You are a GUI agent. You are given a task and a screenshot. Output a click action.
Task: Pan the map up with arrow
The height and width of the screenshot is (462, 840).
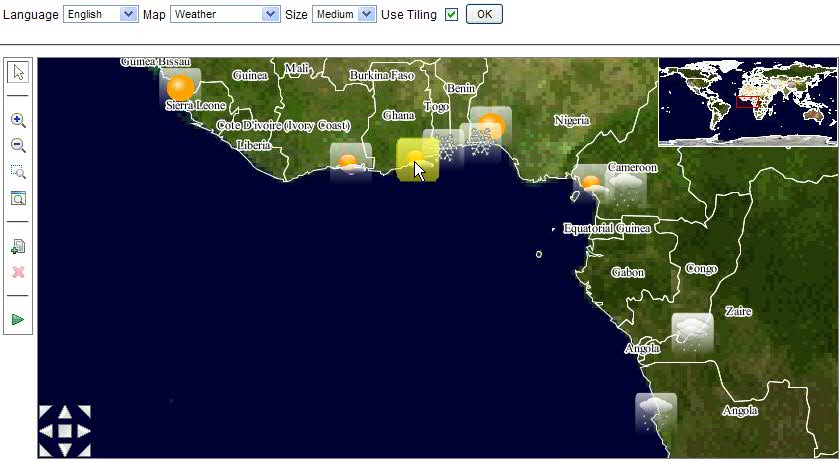pos(64,411)
